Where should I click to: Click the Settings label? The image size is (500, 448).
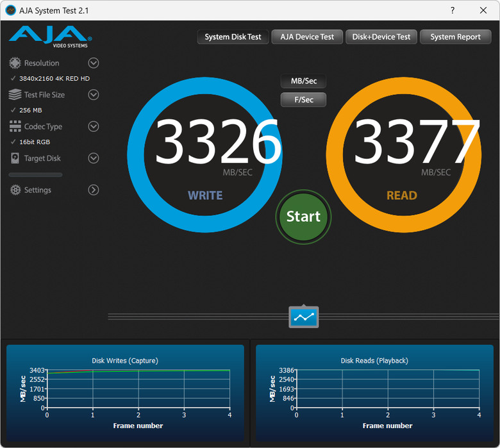[x=38, y=190]
